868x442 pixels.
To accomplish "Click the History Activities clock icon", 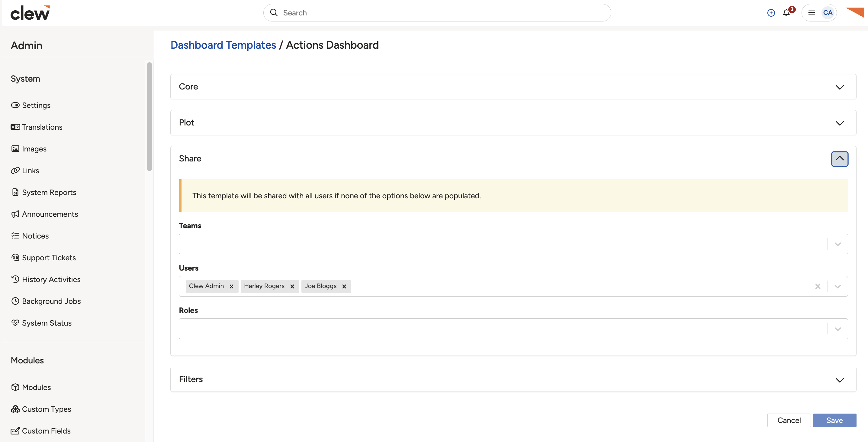I will 15,279.
